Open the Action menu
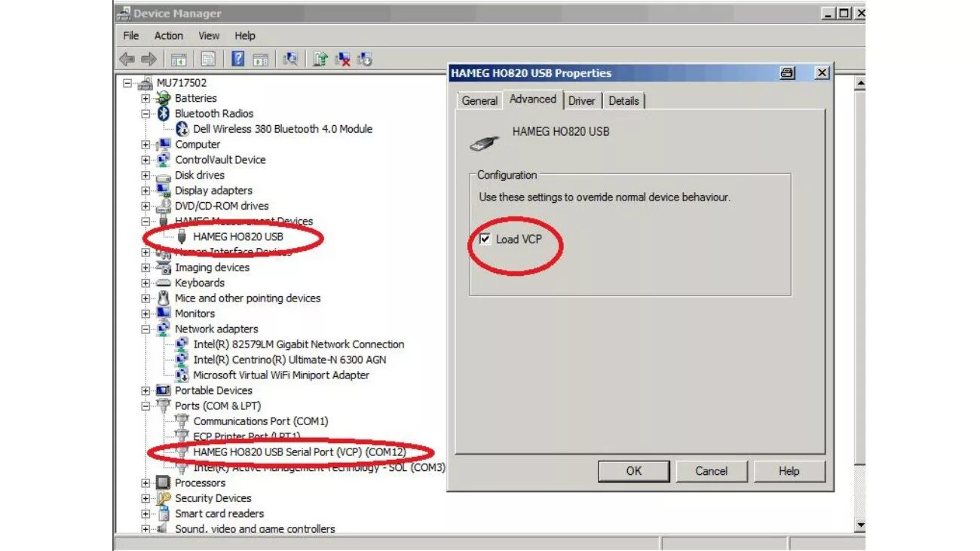This screenshot has height=551, width=980. (x=169, y=35)
